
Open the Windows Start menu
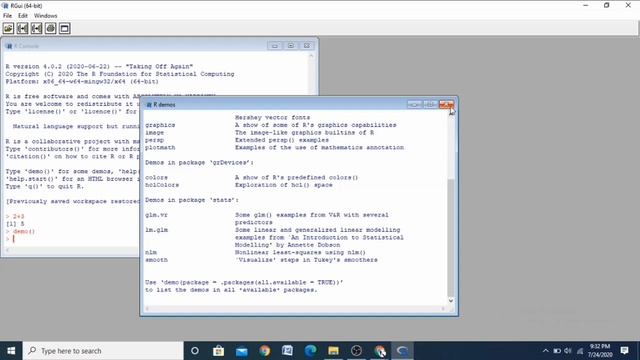tap(11, 351)
